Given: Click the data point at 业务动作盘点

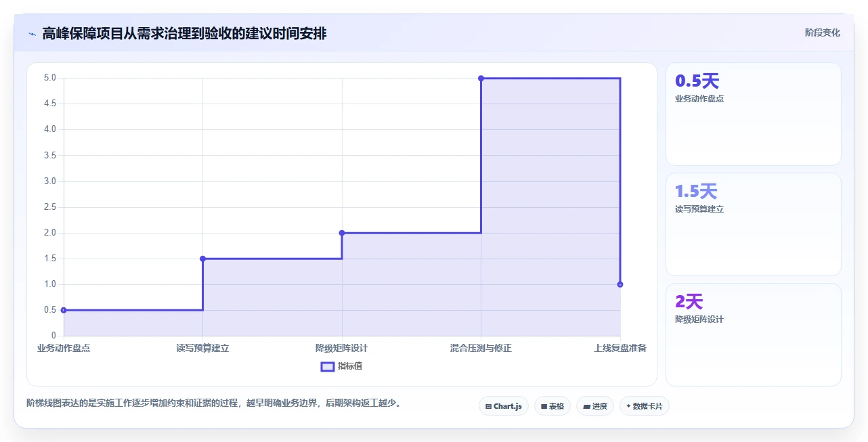Looking at the screenshot, I should pyautogui.click(x=64, y=310).
